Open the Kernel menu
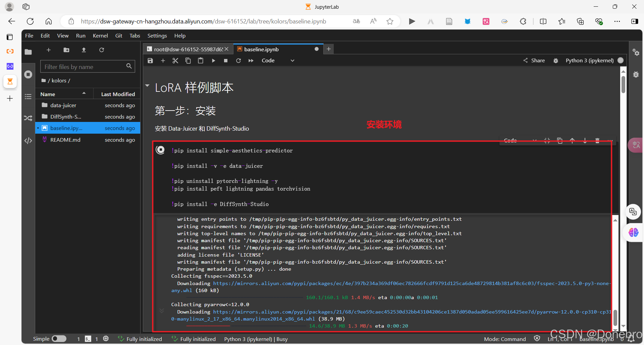The width and height of the screenshot is (644, 345). tap(100, 36)
